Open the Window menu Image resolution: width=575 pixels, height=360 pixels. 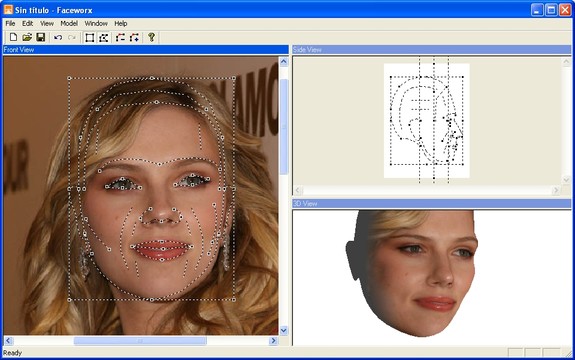click(96, 23)
